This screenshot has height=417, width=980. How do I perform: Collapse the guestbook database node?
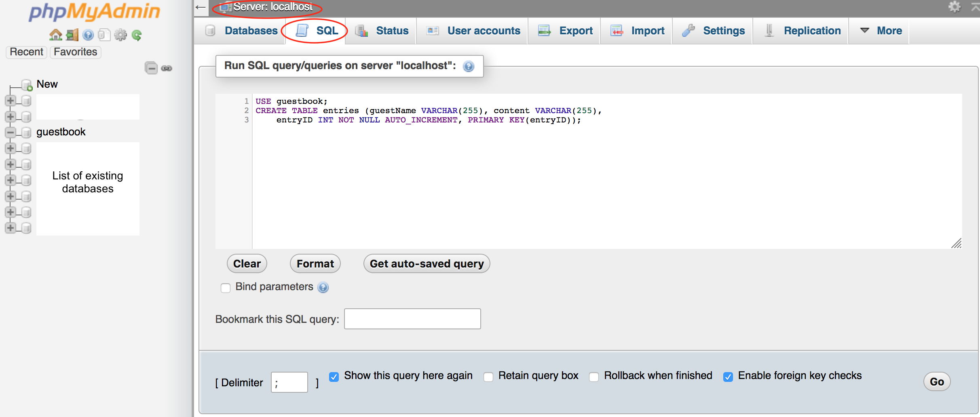click(10, 132)
